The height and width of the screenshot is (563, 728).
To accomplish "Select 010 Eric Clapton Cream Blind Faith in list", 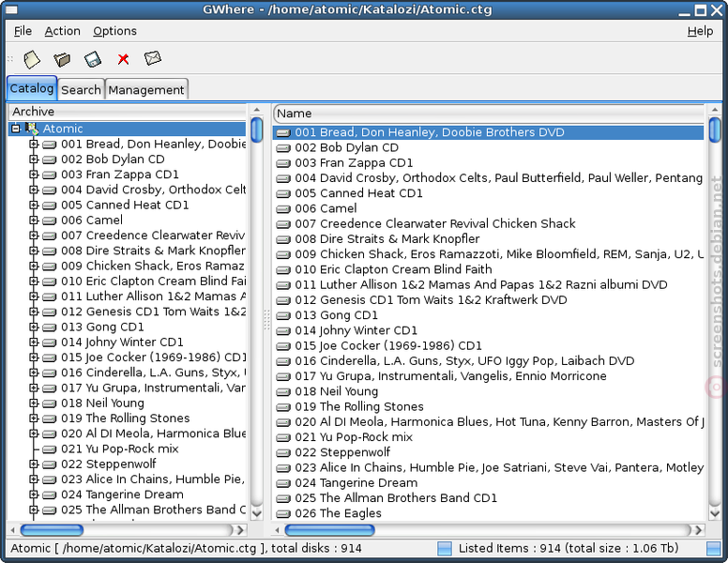I will coord(489,269).
